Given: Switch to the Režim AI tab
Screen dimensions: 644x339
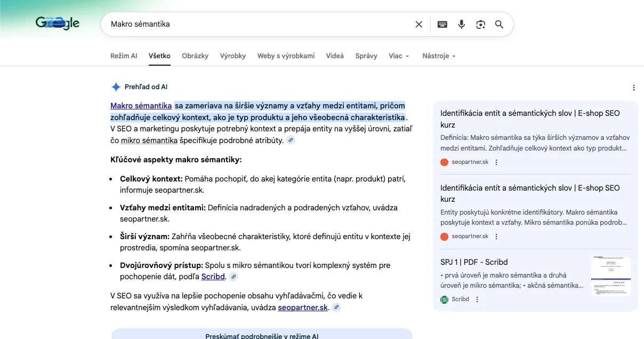Looking at the screenshot, I should coord(124,56).
